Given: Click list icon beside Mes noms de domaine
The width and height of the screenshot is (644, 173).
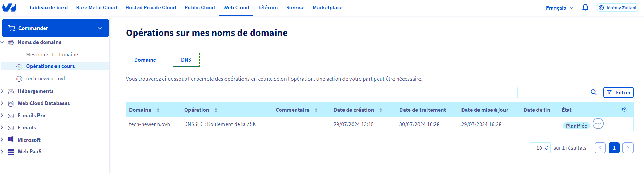Looking at the screenshot, I should [x=19, y=54].
